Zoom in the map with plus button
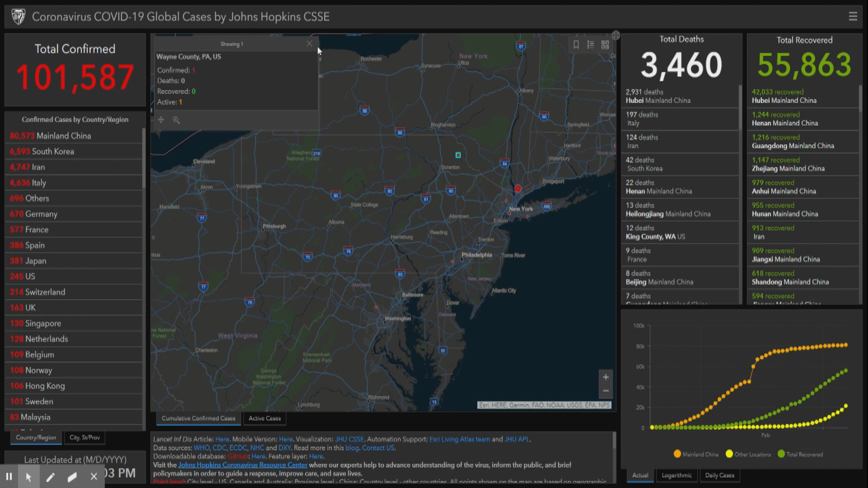This screenshot has width=868, height=488. [x=606, y=377]
